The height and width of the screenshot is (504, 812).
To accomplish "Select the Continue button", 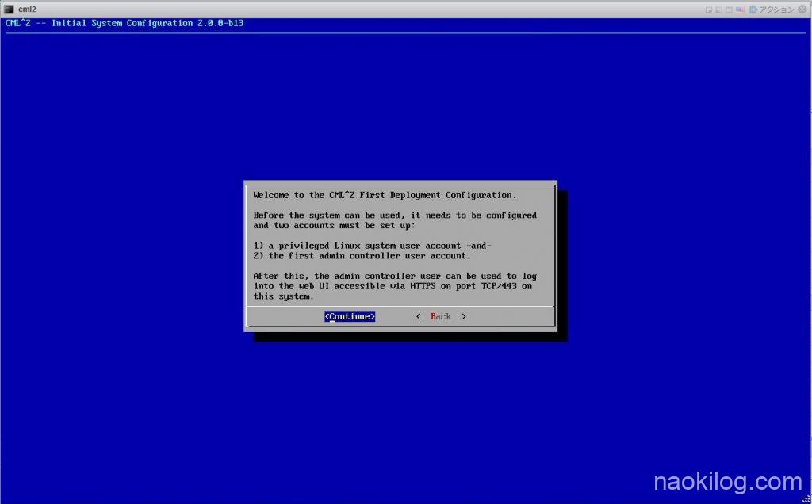I will click(x=350, y=316).
